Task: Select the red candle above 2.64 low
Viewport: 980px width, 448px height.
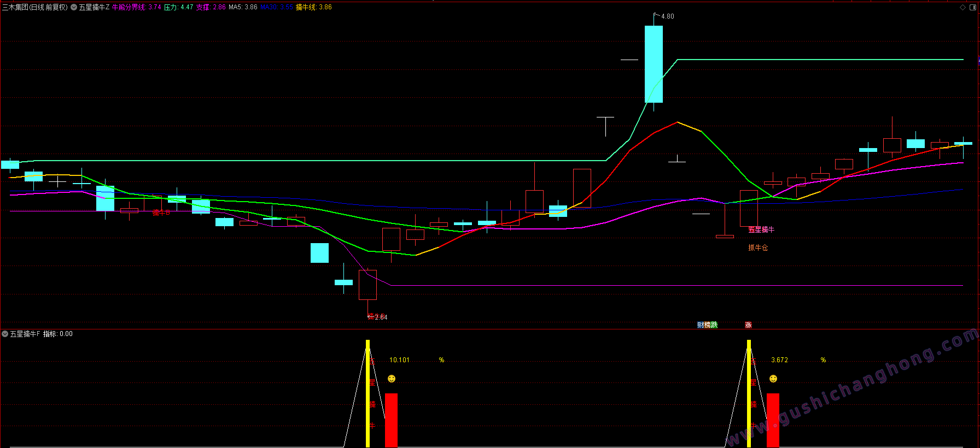Action: point(367,285)
